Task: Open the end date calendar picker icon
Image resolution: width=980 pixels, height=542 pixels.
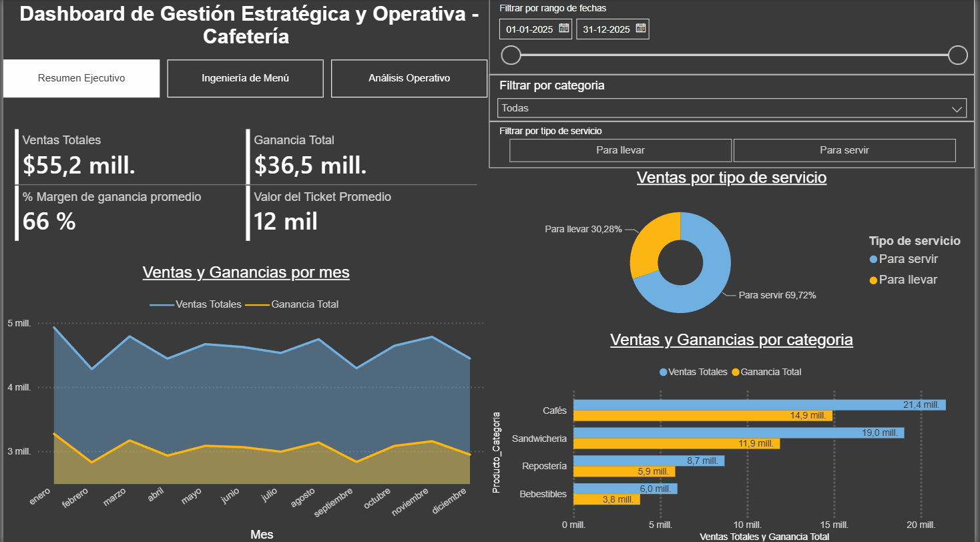Action: pos(641,29)
